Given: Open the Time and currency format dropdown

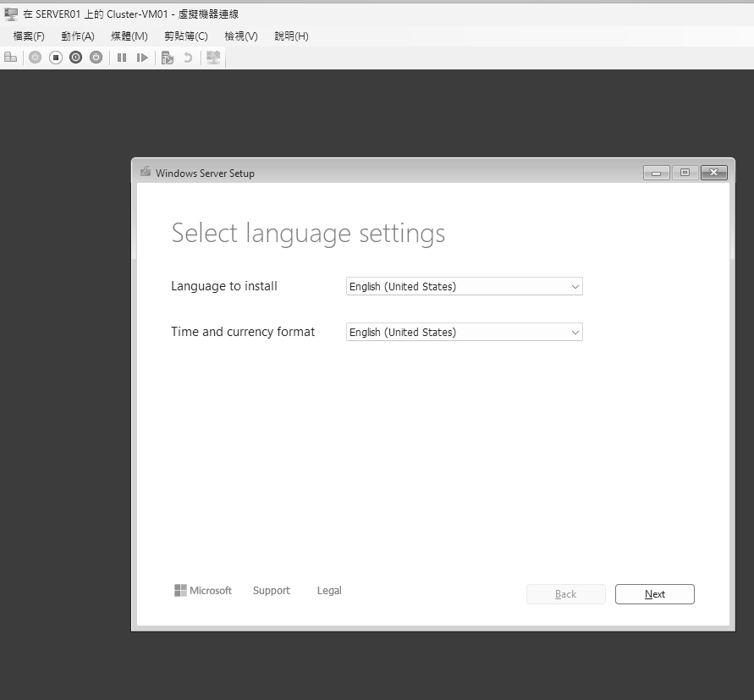Looking at the screenshot, I should 464,332.
